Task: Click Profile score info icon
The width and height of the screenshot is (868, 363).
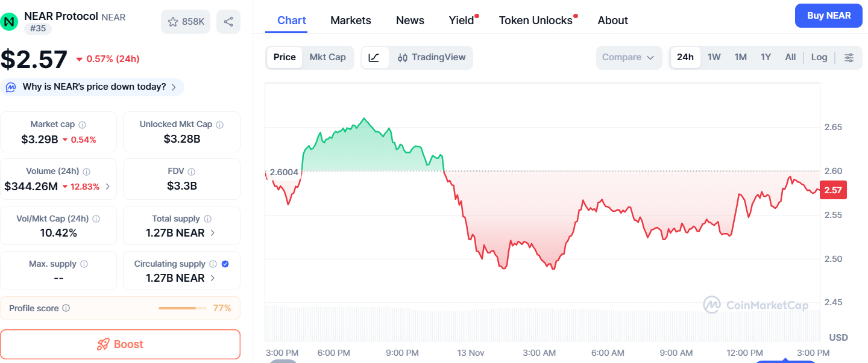Action: click(x=66, y=308)
